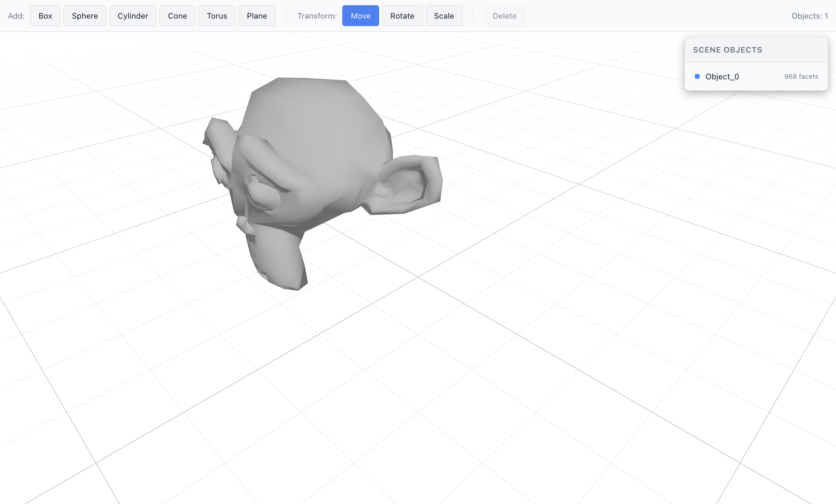The height and width of the screenshot is (504, 836).
Task: Add a Plane to the scene
Action: [256, 16]
